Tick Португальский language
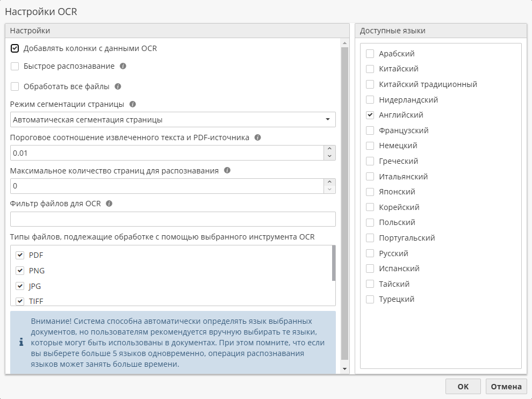Screen dimensions: 532x399 (x=370, y=238)
